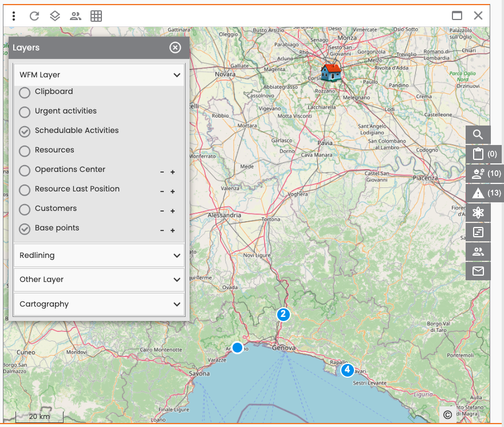Click the Piacenza city label on map

pos(425,178)
